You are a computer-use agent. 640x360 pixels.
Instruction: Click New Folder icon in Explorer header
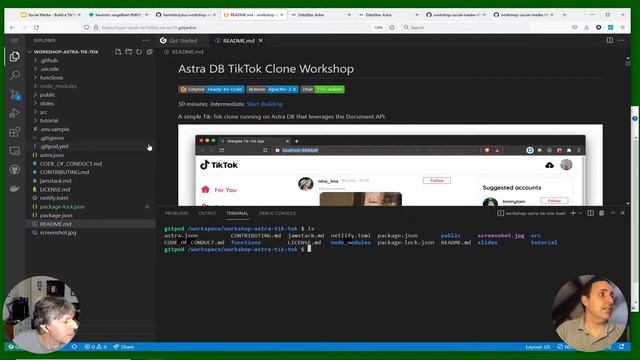tap(129, 52)
